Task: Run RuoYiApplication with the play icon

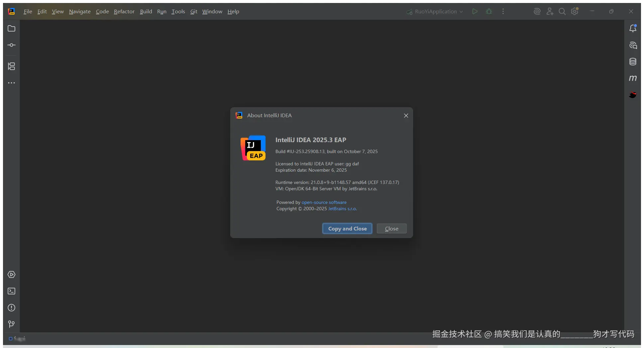Action: pyautogui.click(x=475, y=12)
